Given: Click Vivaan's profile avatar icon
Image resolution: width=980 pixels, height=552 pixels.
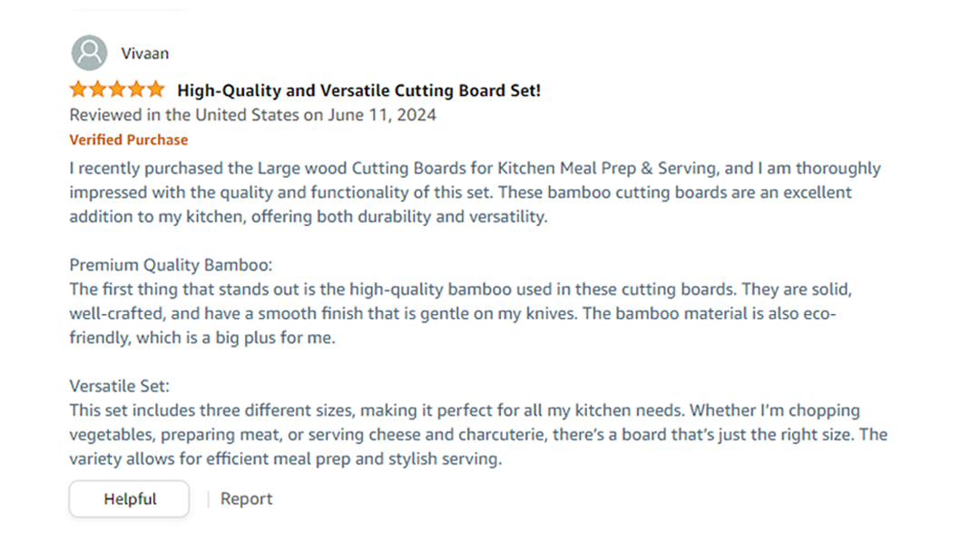Looking at the screenshot, I should click(x=89, y=53).
